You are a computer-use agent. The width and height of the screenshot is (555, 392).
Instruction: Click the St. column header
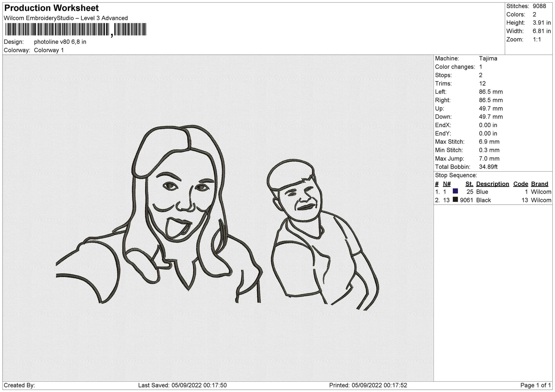[469, 184]
